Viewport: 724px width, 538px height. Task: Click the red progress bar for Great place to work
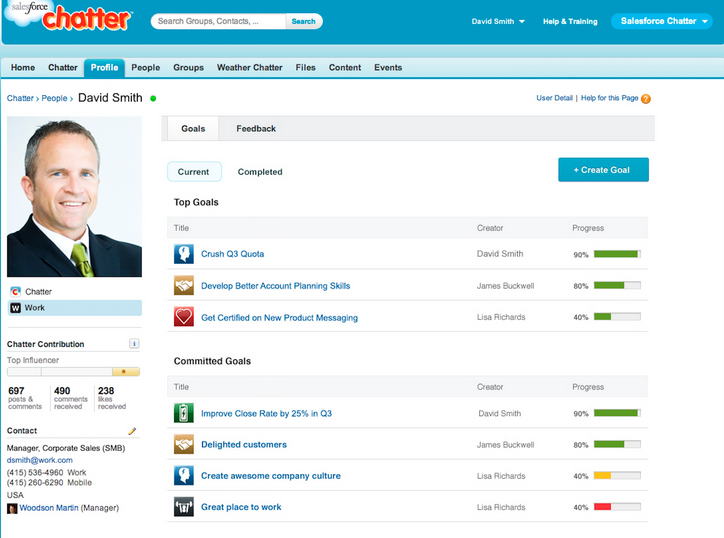(617, 507)
